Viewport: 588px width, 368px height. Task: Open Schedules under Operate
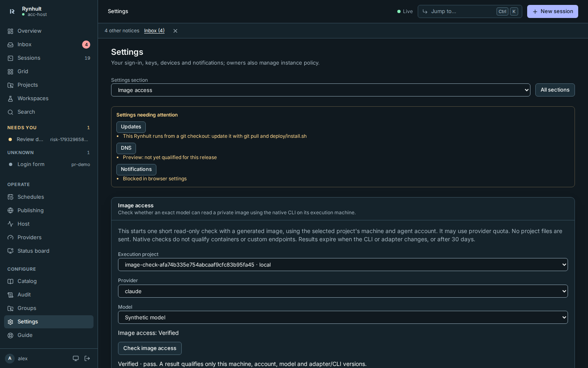[49, 197]
